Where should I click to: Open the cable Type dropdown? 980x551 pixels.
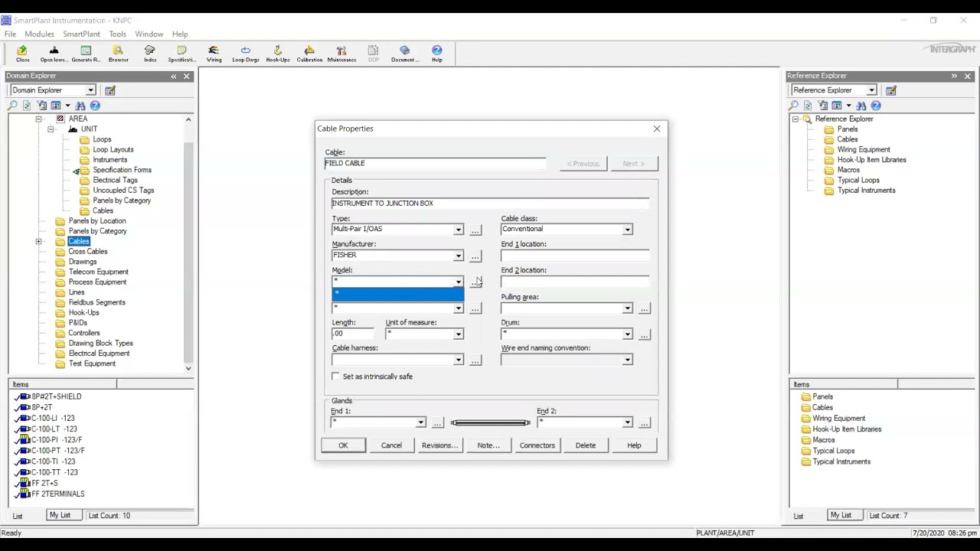pos(458,230)
